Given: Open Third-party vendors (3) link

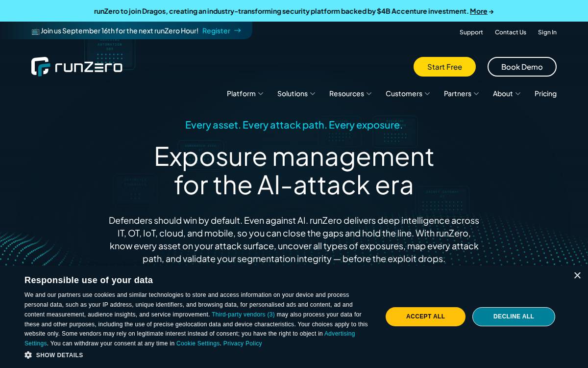Looking at the screenshot, I should coord(243,315).
